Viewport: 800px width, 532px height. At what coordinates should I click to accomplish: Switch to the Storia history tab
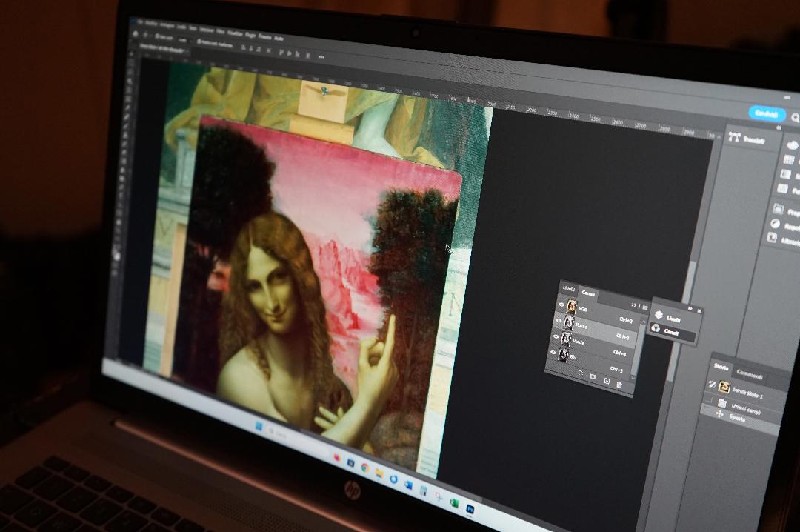tap(721, 367)
